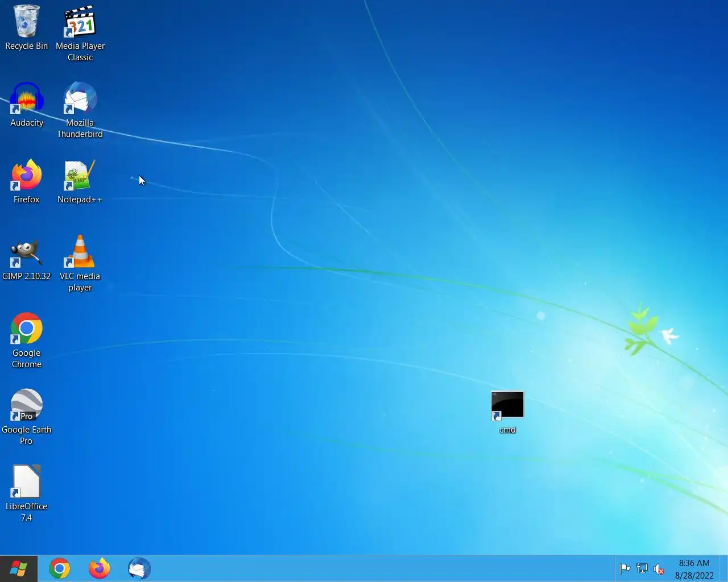Image resolution: width=728 pixels, height=582 pixels.
Task: Click the muted volume speaker icon
Action: click(659, 569)
